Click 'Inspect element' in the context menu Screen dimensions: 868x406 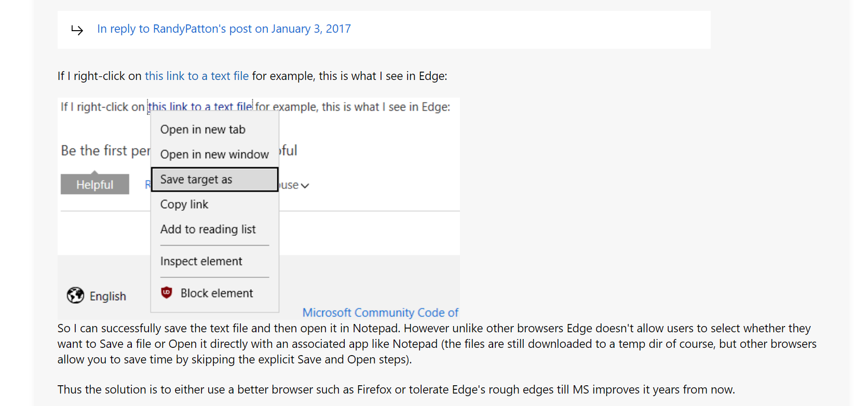201,262
